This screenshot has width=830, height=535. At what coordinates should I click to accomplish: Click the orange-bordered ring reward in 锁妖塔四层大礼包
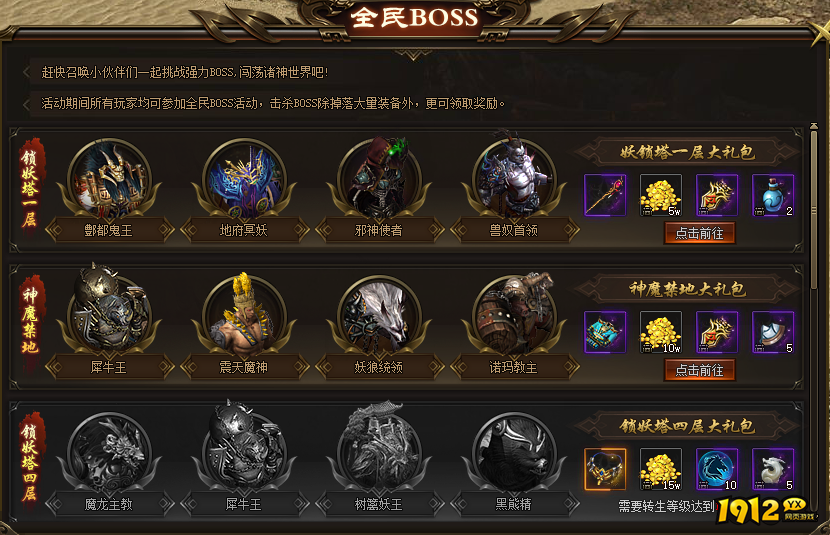[605, 469]
